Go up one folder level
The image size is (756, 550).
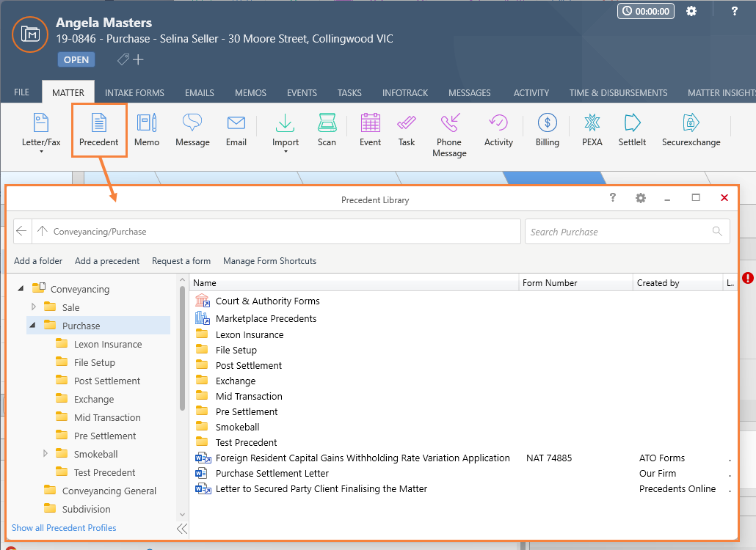tap(43, 231)
